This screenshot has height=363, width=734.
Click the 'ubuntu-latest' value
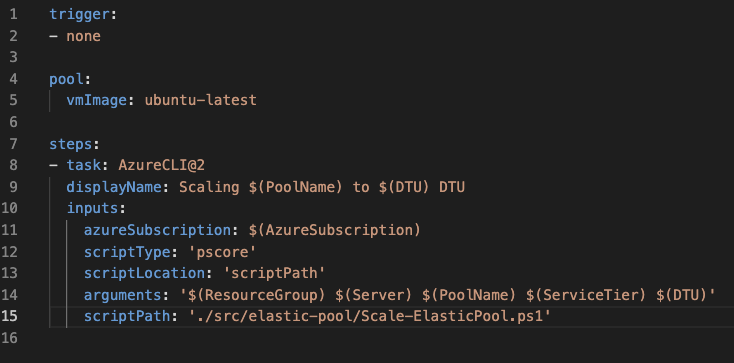coord(200,100)
